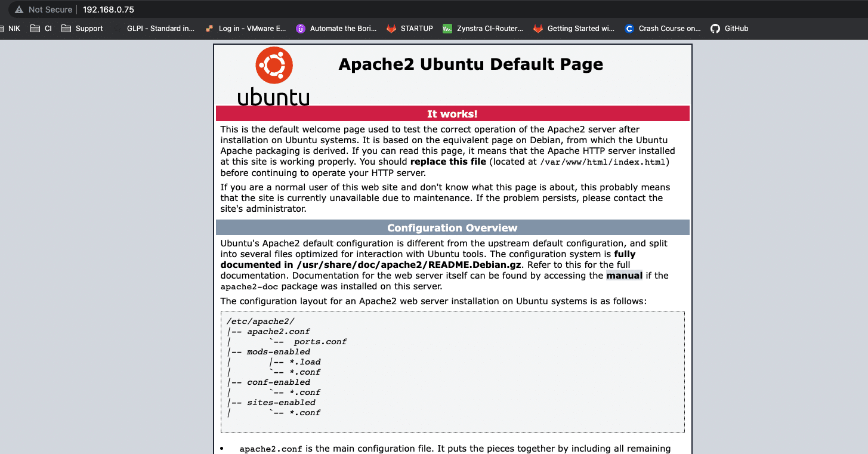Click the Getting Started GitLab icon

tap(538, 28)
